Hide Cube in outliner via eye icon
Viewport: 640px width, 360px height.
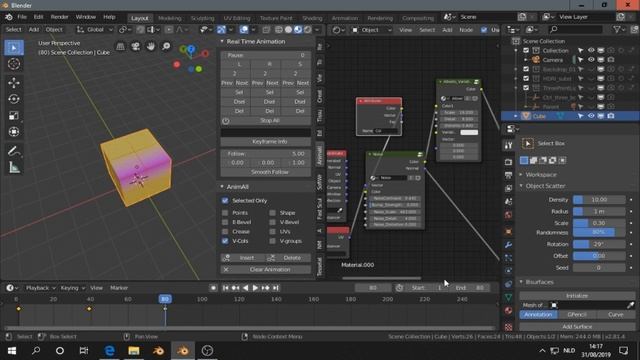point(591,116)
